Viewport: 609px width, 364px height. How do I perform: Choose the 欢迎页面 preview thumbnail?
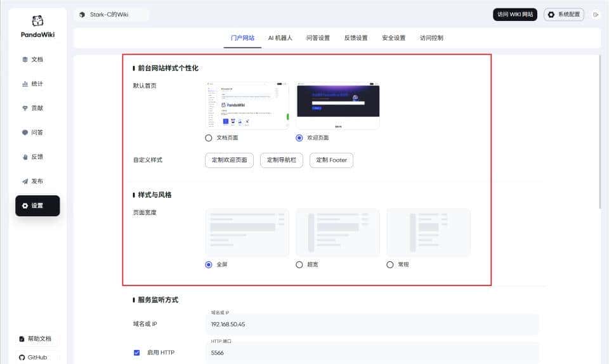[x=338, y=105]
